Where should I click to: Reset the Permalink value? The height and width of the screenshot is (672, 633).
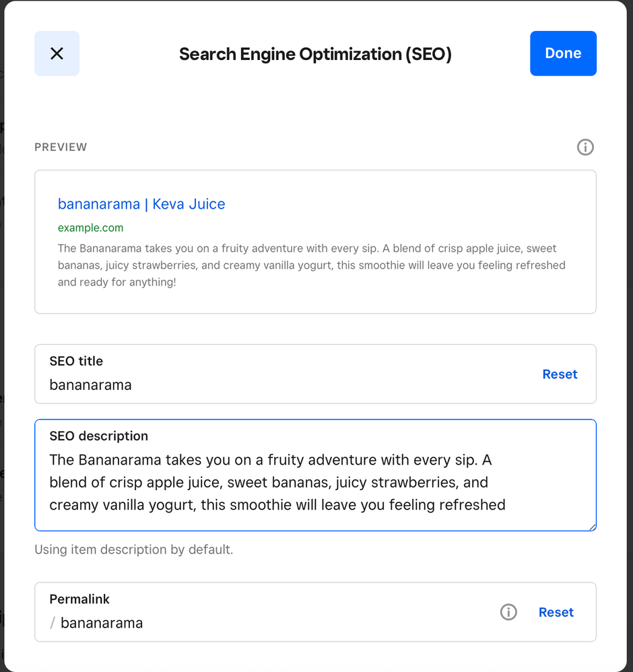(556, 612)
